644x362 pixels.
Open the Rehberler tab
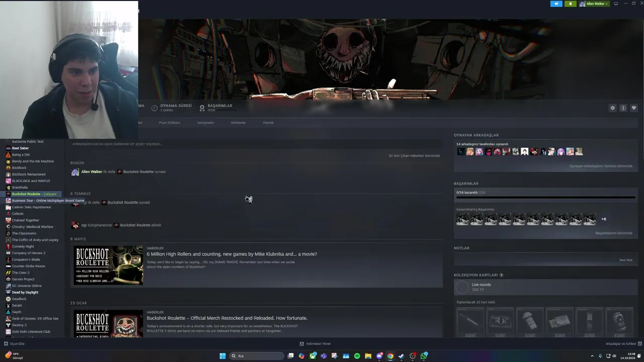238,123
